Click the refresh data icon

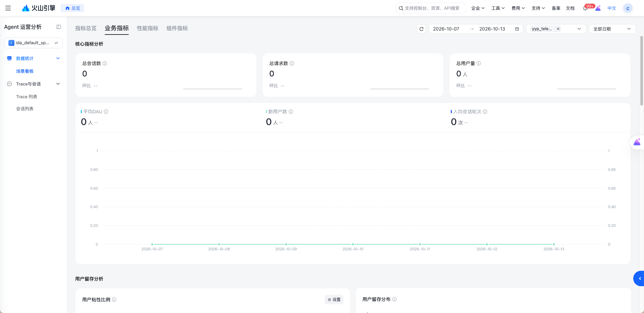pos(421,29)
